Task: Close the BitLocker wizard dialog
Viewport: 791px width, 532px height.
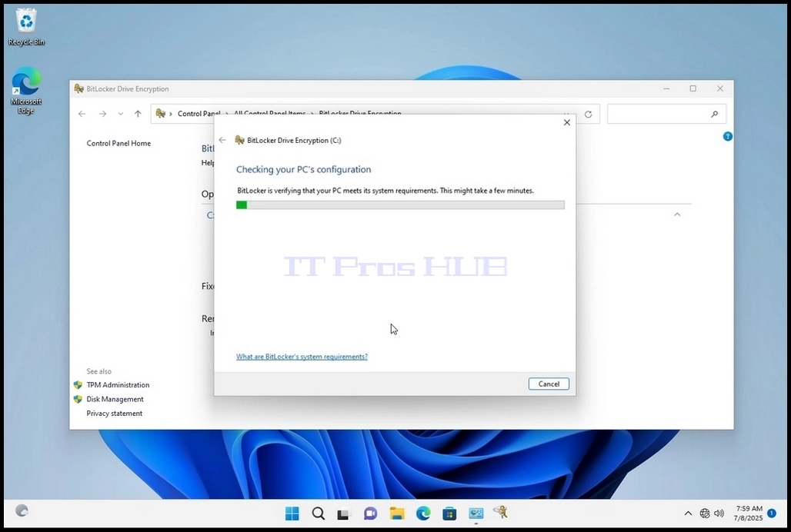Action: 567,122
